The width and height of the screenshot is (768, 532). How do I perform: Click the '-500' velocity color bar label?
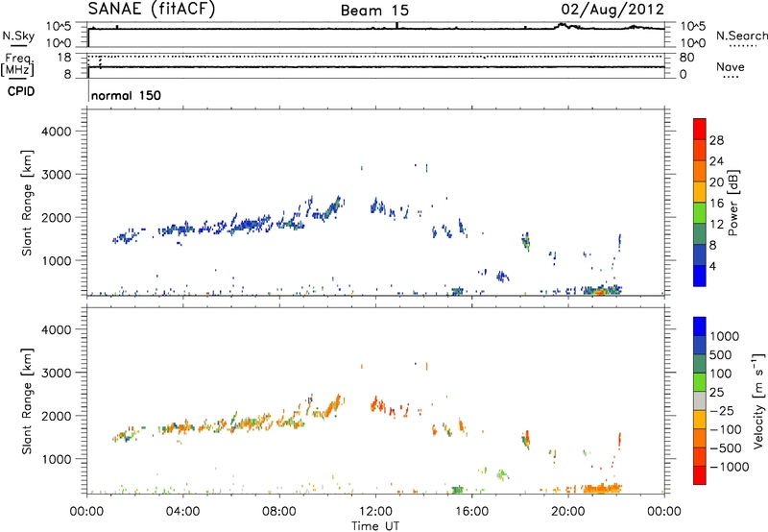pos(726,448)
